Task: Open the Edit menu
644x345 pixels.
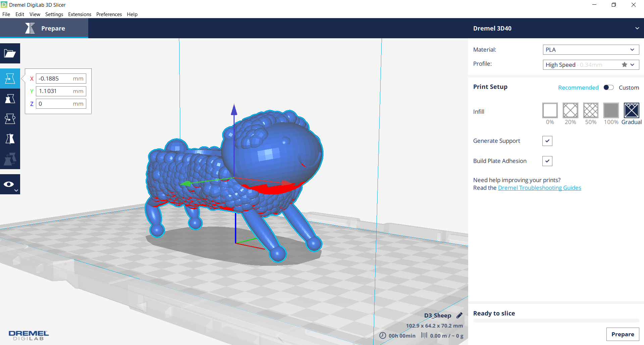Action: click(x=20, y=14)
